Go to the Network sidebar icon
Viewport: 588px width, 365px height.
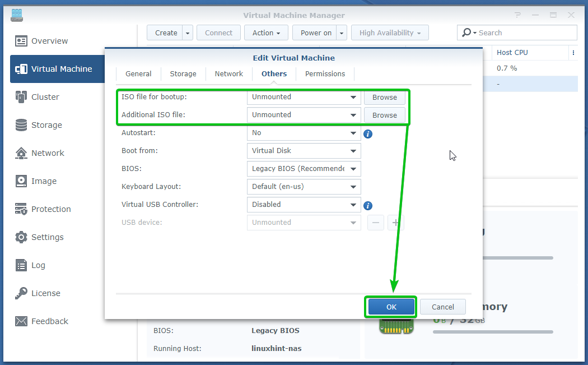tap(21, 153)
